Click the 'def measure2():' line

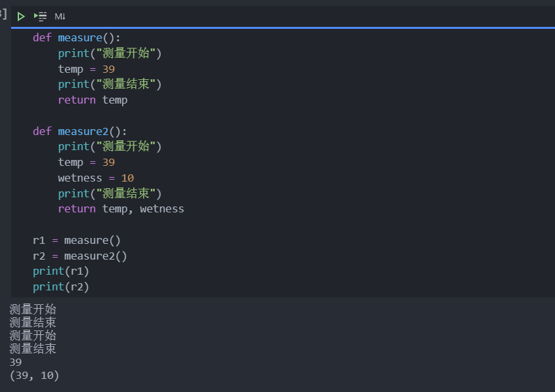[x=79, y=131]
